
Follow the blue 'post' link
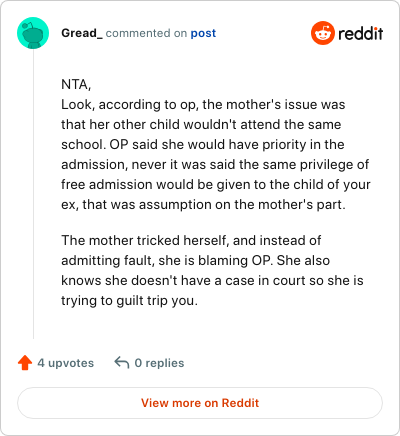pos(203,33)
